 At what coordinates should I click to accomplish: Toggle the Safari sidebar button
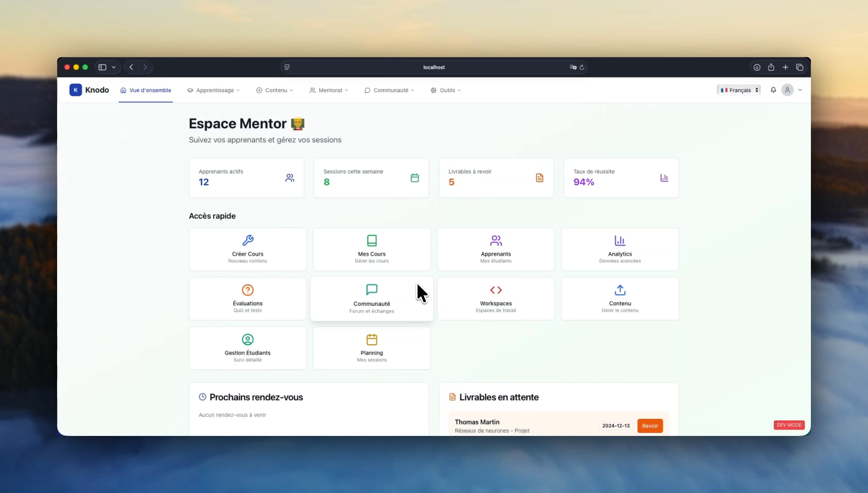[102, 67]
